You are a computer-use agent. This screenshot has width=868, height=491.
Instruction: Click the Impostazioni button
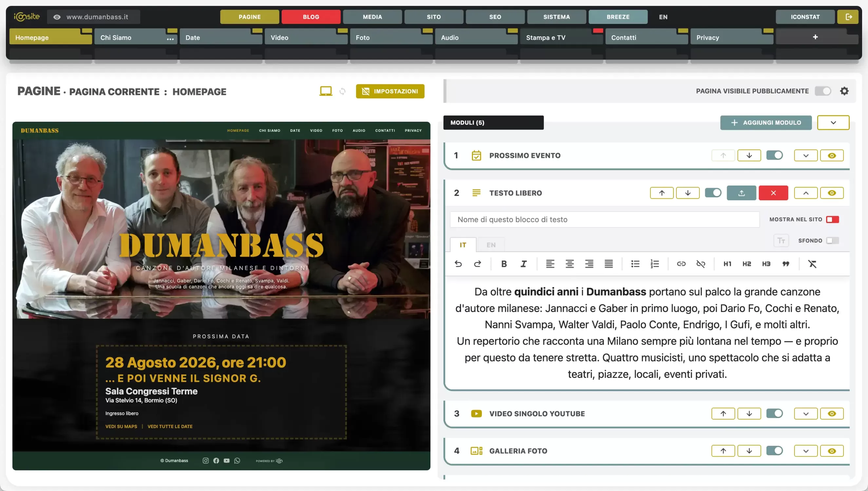pos(390,91)
